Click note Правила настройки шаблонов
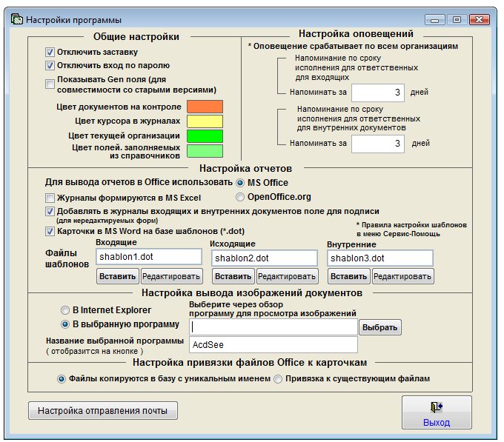Screen dimensions: 504x442 tap(411, 230)
